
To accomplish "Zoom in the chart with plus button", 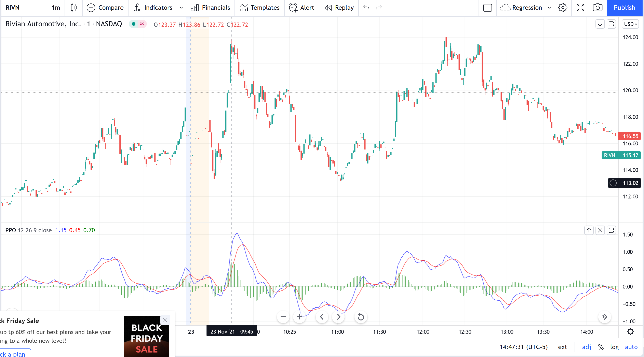I will click(x=299, y=317).
